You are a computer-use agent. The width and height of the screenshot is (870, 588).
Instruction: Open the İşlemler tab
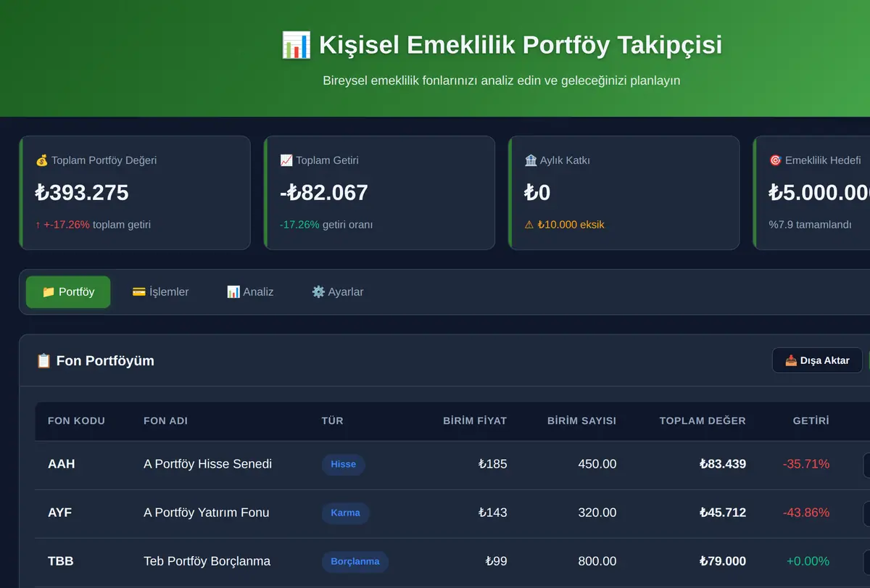tap(160, 292)
